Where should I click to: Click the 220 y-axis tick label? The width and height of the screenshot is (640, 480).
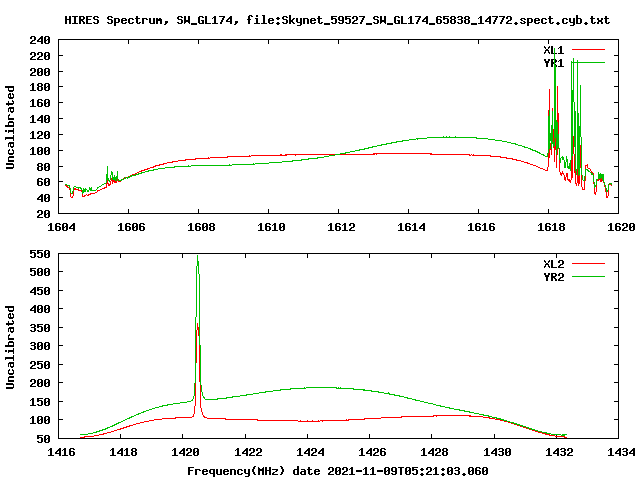tap(40, 56)
